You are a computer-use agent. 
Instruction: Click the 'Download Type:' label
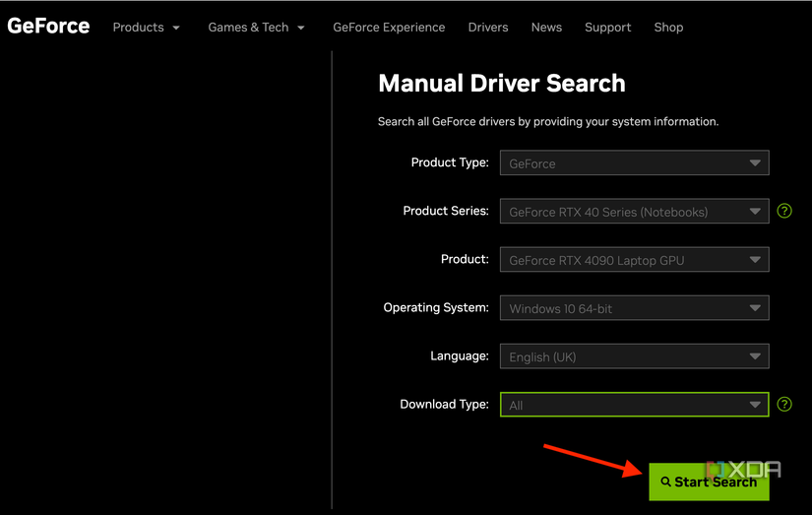tap(444, 404)
